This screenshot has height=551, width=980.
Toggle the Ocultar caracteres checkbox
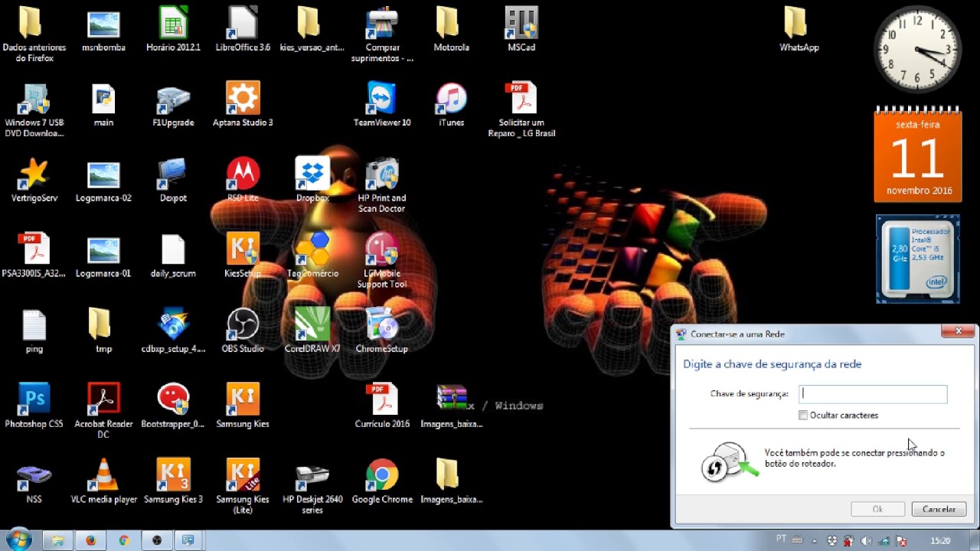coord(803,415)
